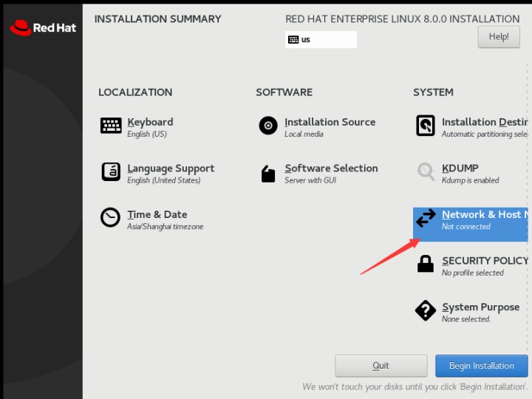Click Begin Installation button
The height and width of the screenshot is (399, 532).
[x=482, y=366]
